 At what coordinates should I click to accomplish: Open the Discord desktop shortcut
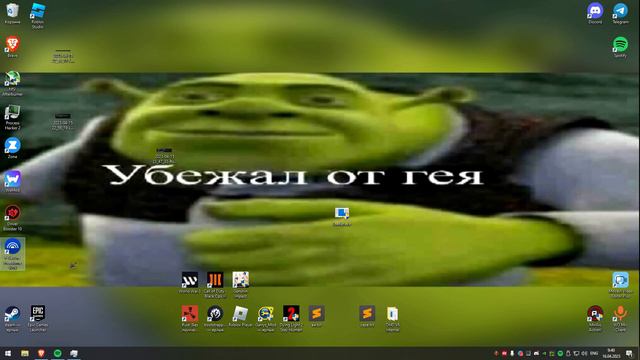[x=595, y=13]
